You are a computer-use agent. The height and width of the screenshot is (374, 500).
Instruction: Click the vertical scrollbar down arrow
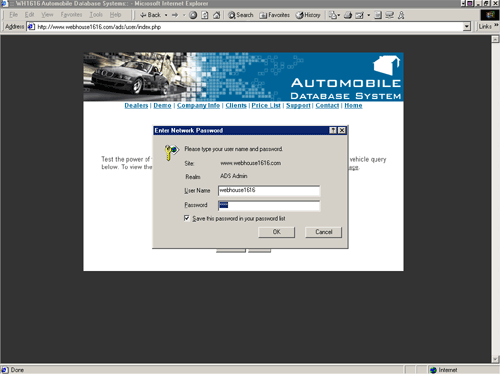click(x=495, y=359)
